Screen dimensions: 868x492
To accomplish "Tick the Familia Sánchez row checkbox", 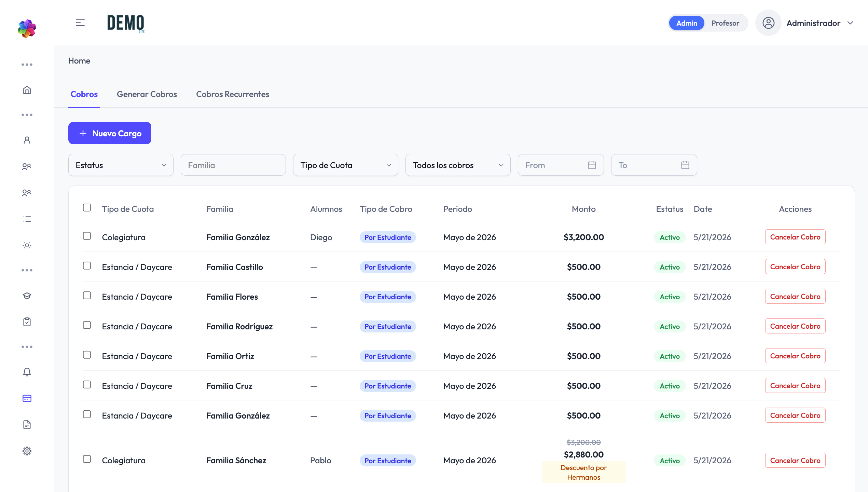I will 87,459.
